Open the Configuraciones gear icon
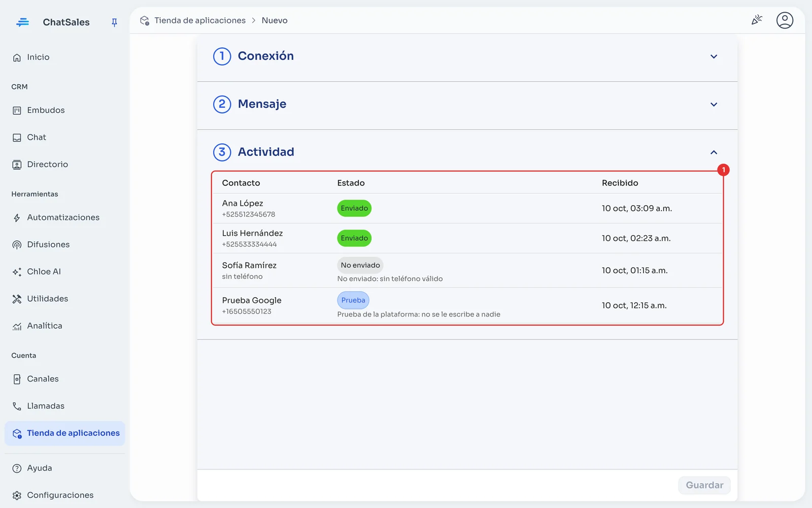 coord(17,495)
